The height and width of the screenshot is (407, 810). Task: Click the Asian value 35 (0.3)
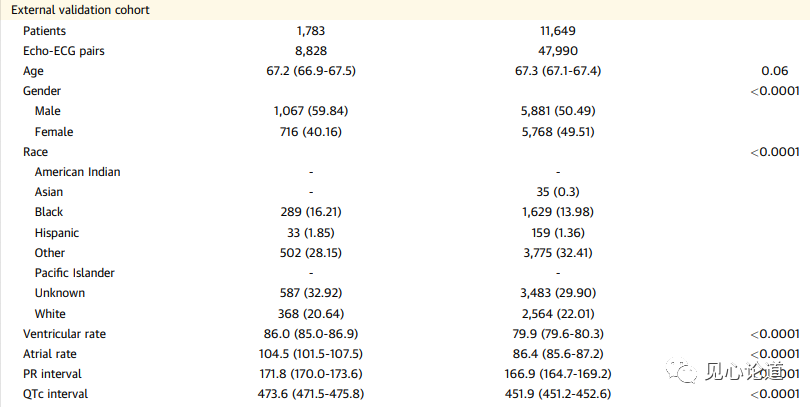pos(558,192)
